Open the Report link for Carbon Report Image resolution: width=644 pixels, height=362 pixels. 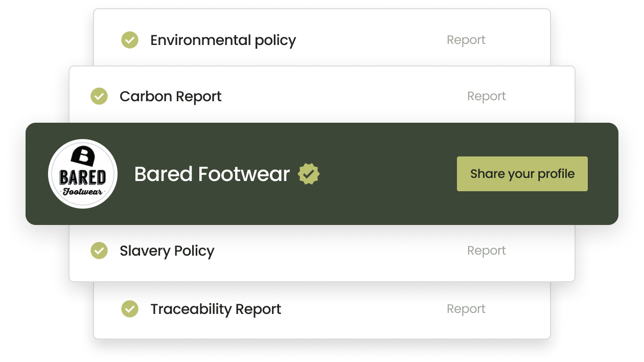coord(487,96)
